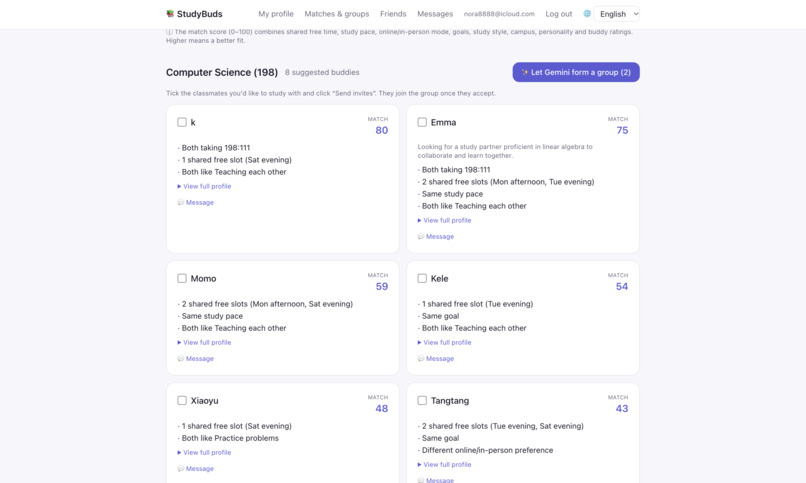
Task: Click the Computer Science (198) heading
Action: (x=222, y=72)
